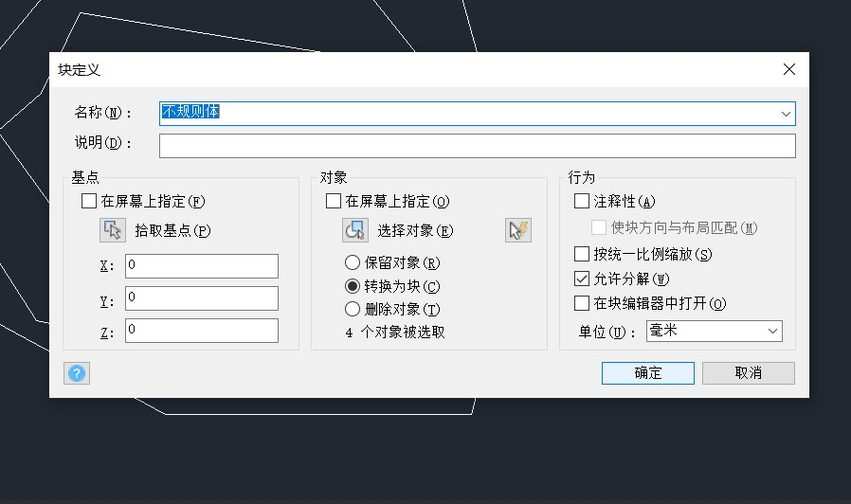Image resolution: width=851 pixels, height=504 pixels.
Task: Click the 拾取基点(P) label
Action: coord(172,230)
